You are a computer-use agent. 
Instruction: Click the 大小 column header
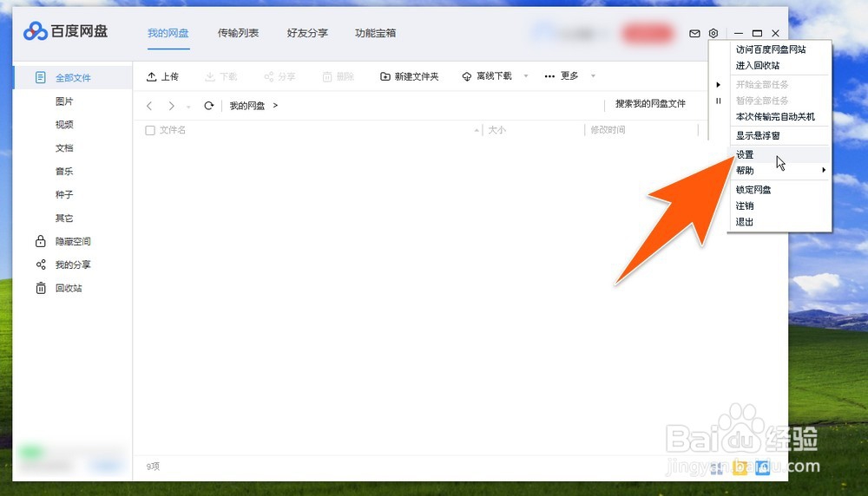coord(496,130)
